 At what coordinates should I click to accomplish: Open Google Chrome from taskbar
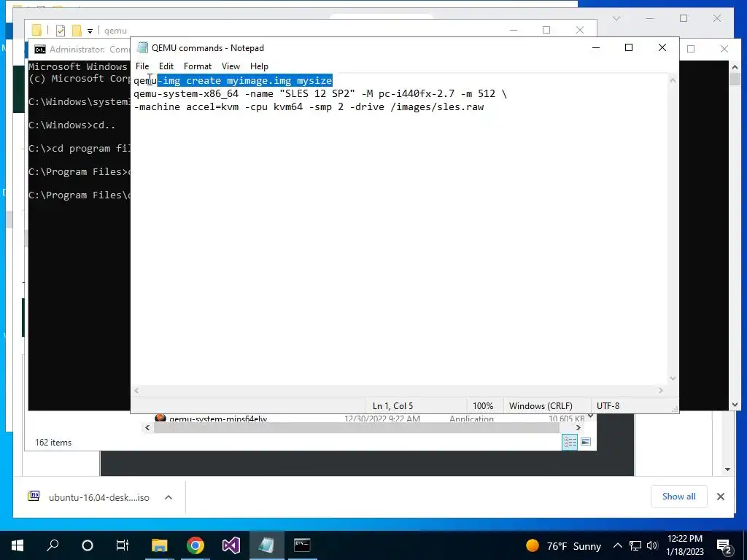tap(196, 545)
